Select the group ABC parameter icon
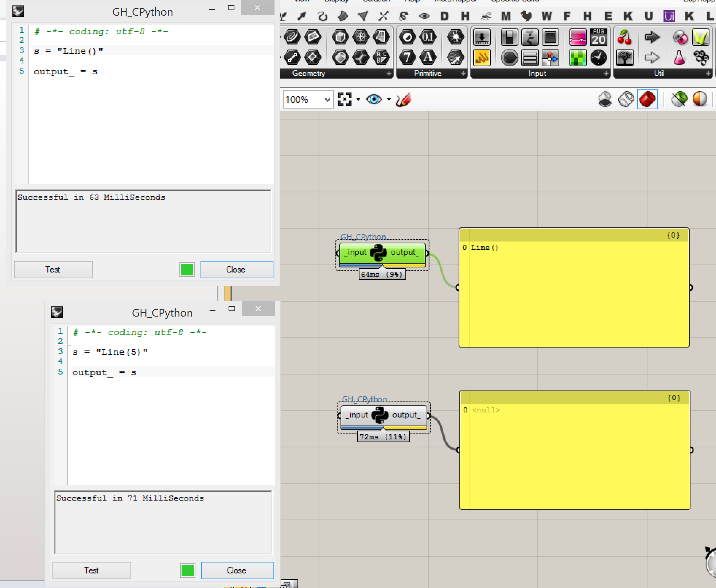 [381, 57]
